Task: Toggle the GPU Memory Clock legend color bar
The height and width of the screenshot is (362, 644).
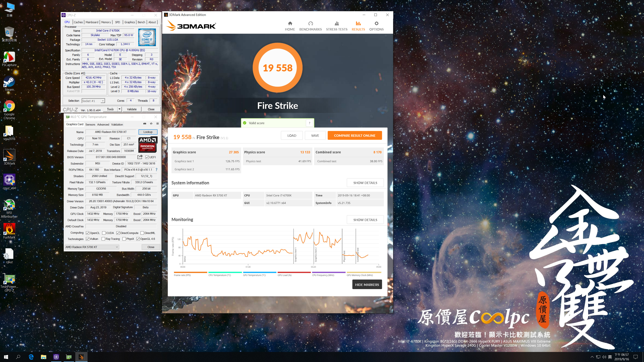Action: click(364, 272)
